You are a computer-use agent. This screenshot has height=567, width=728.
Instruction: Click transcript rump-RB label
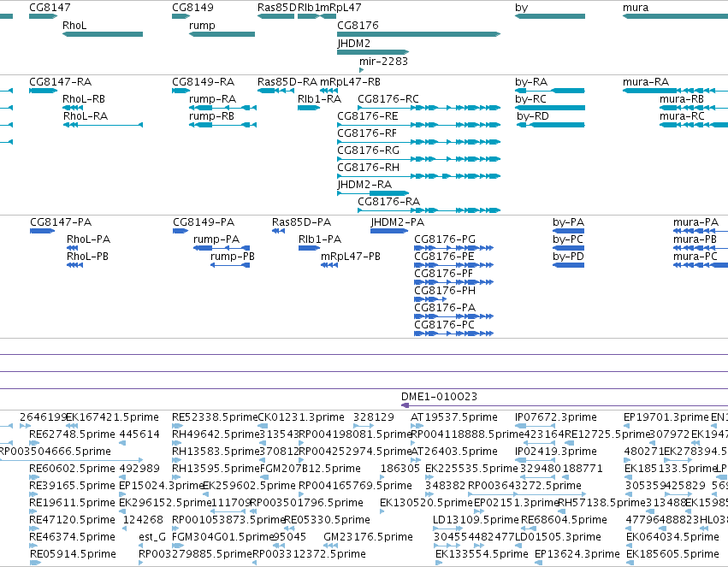[x=211, y=116]
